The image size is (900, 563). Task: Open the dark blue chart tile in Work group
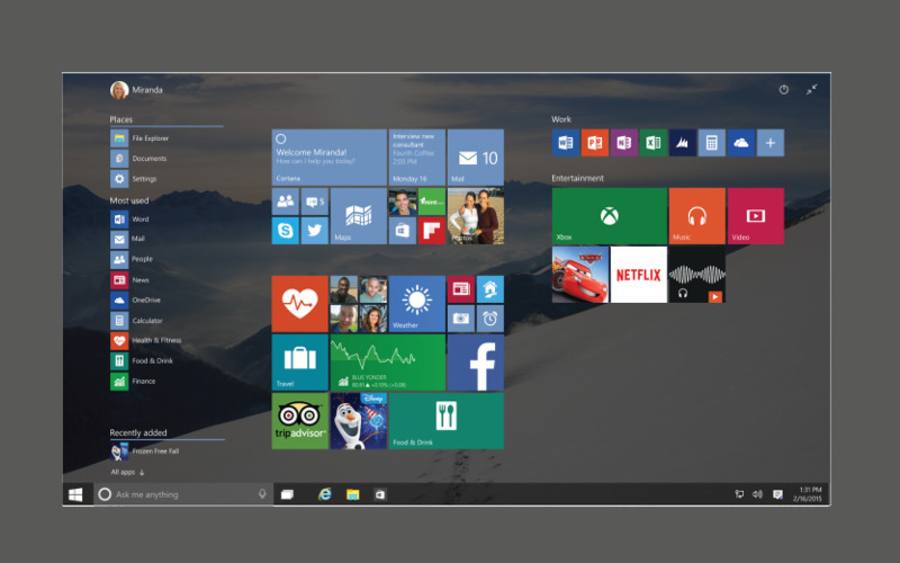682,143
